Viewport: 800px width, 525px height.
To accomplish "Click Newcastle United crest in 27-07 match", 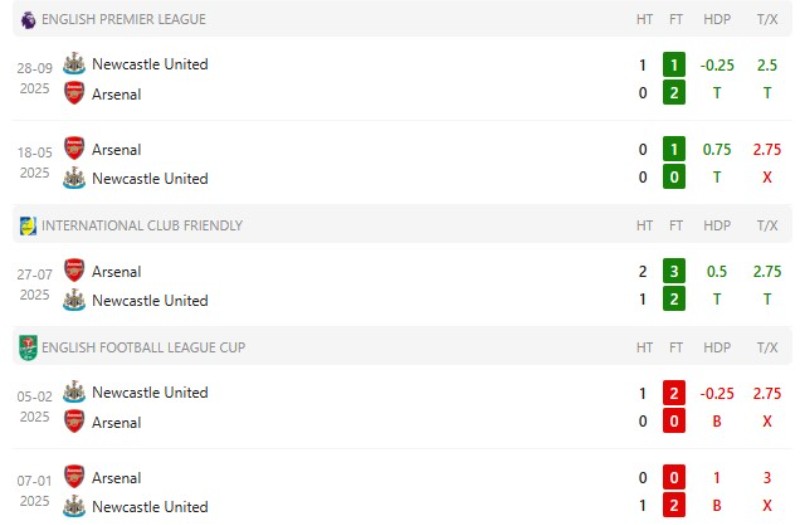I will point(74,300).
